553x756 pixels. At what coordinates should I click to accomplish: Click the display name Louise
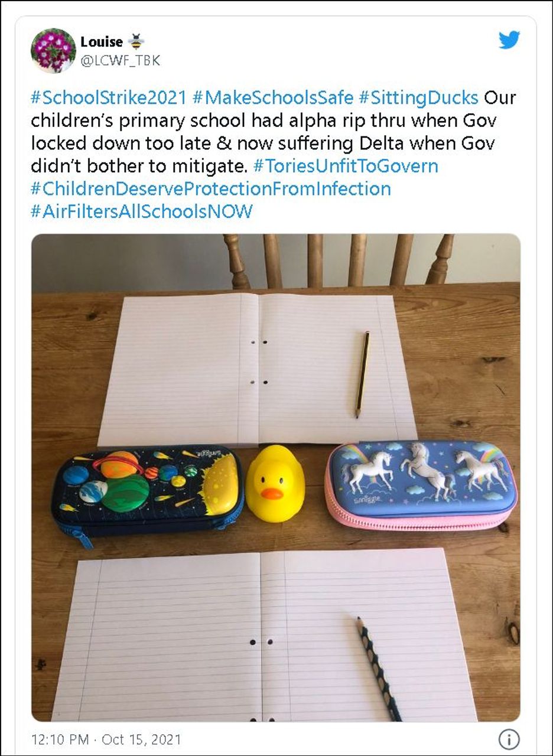pyautogui.click(x=102, y=42)
